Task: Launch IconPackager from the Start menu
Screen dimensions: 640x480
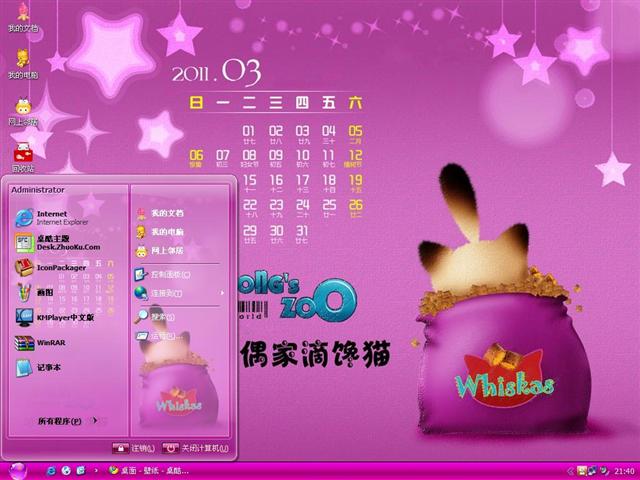Action: click(x=51, y=268)
